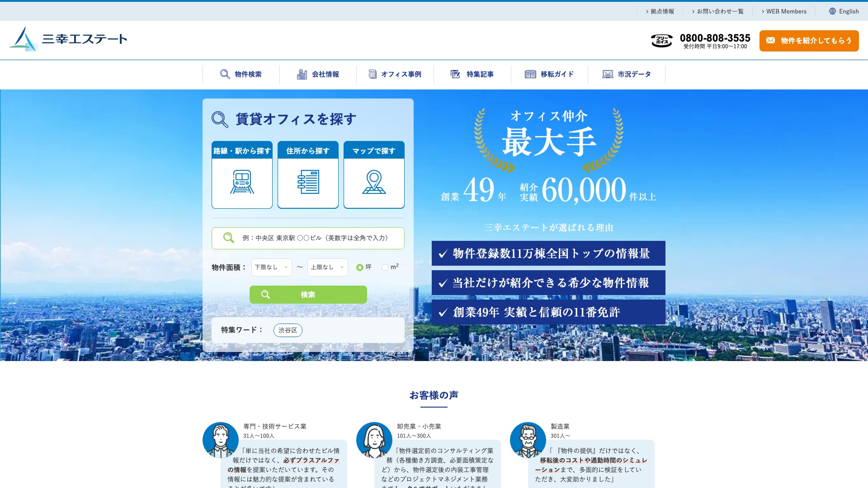
Task: Click the globe icon beside English
Action: 832,11
